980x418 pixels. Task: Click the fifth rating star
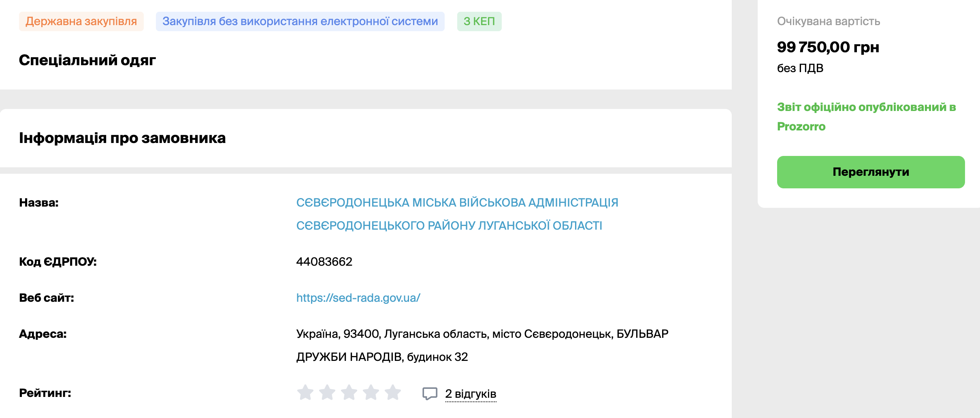(x=393, y=392)
